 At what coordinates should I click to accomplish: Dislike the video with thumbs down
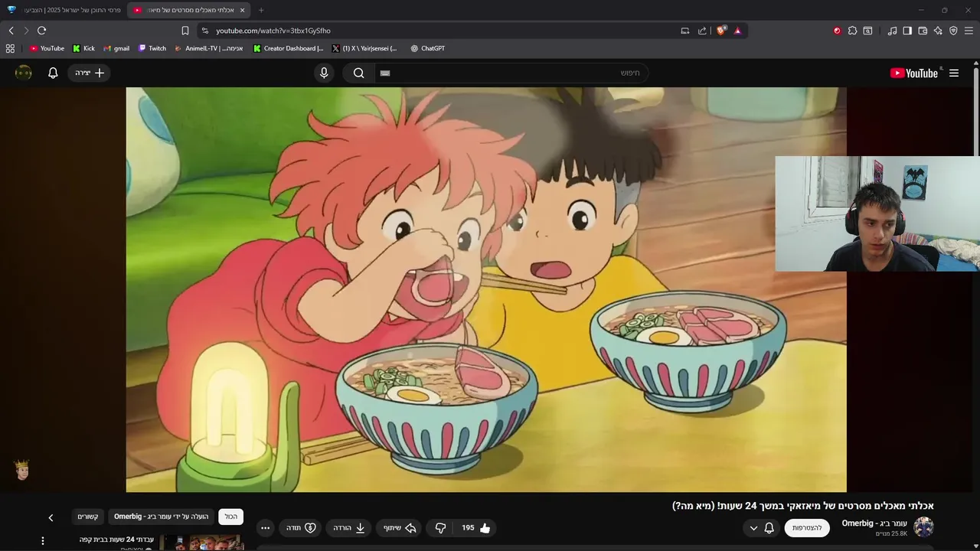click(x=440, y=528)
